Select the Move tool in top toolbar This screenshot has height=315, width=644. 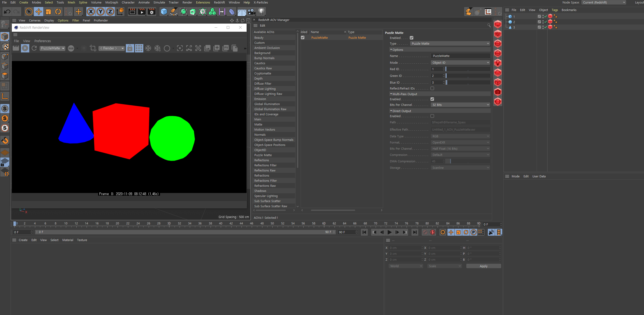39,12
